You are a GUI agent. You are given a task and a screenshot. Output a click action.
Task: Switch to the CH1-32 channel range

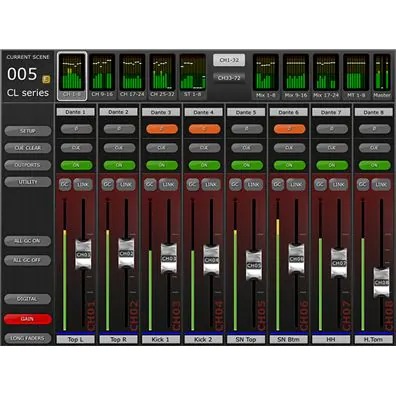tap(229, 60)
